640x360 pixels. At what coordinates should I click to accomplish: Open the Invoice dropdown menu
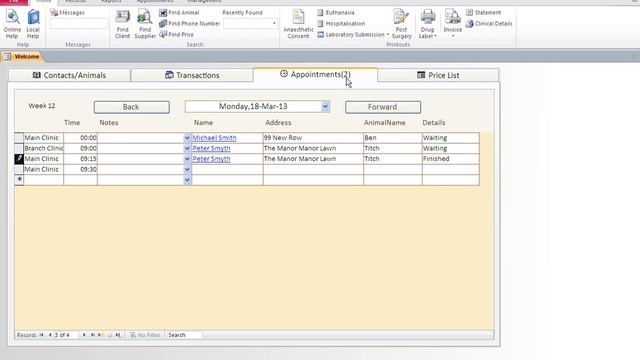tap(453, 36)
